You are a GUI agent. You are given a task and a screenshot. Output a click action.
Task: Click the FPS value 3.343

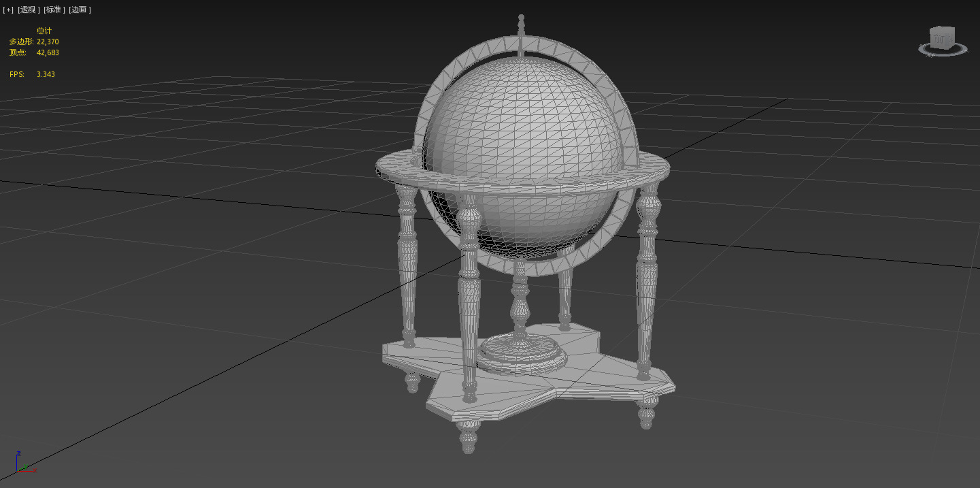pyautogui.click(x=46, y=74)
